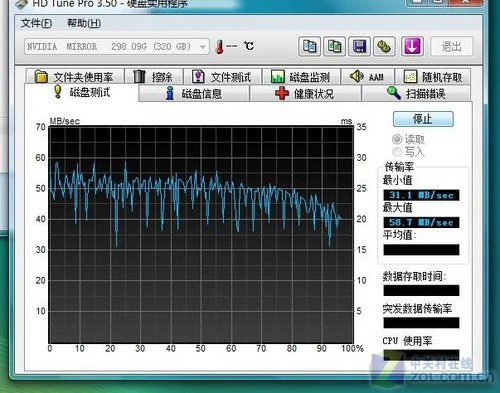Click the empty 突发数据传输率 result field
The height and width of the screenshot is (393, 500).
coord(421,323)
